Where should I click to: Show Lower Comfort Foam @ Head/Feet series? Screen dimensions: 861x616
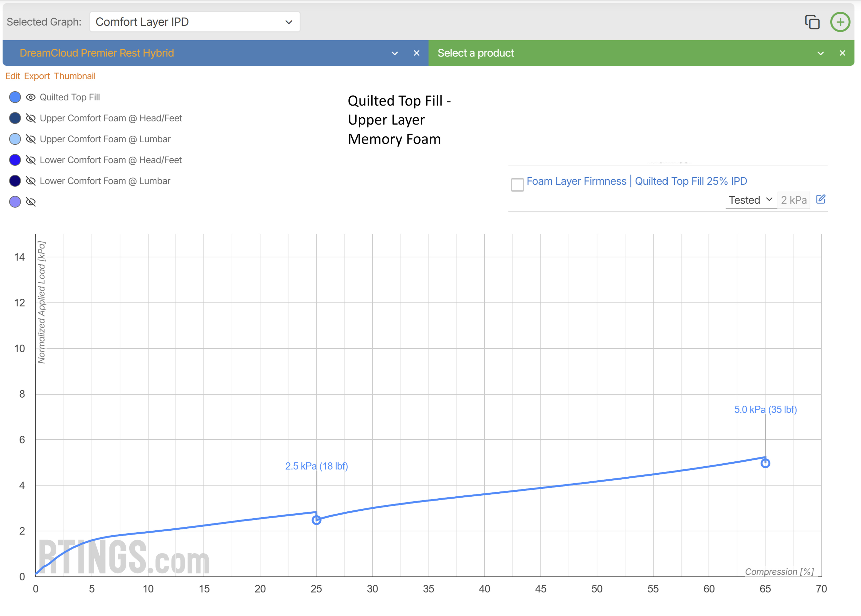[x=31, y=160]
